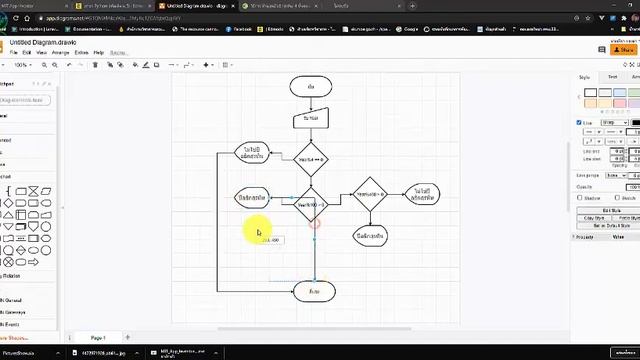Open the Line jumps None dropdown
This screenshot has height=360, width=640.
[x=616, y=176]
